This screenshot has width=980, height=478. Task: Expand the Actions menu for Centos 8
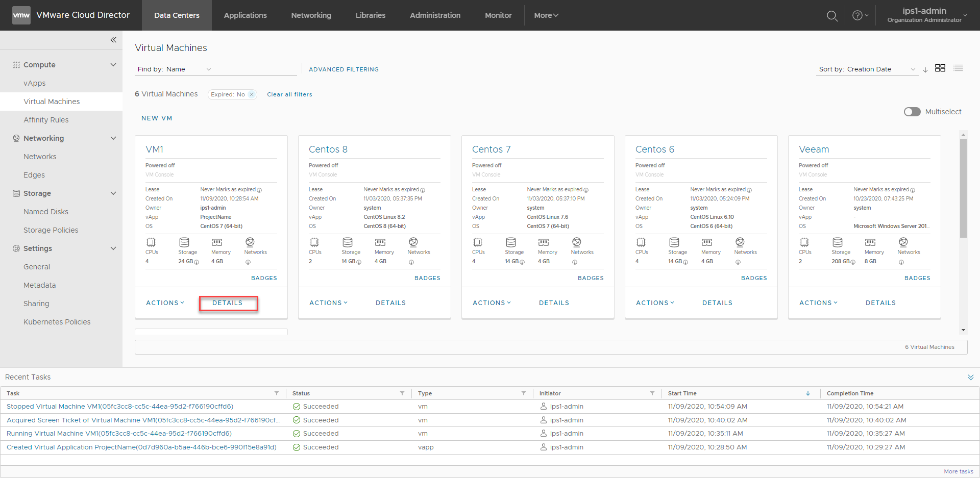pos(328,303)
